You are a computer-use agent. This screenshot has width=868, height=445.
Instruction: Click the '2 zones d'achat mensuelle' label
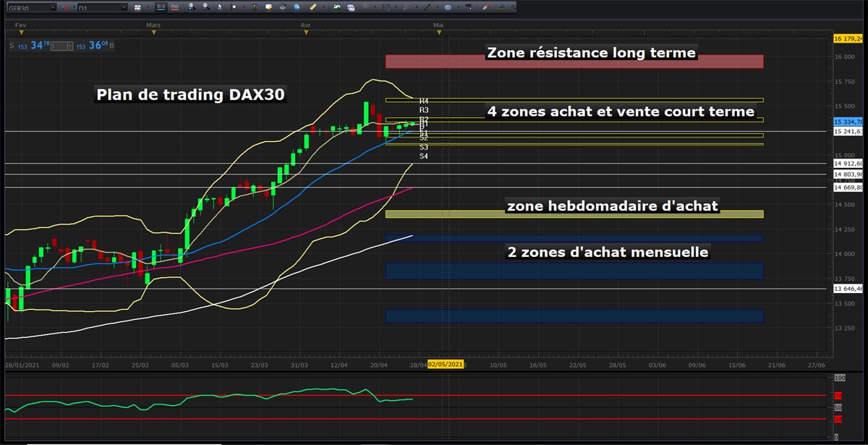[608, 253]
